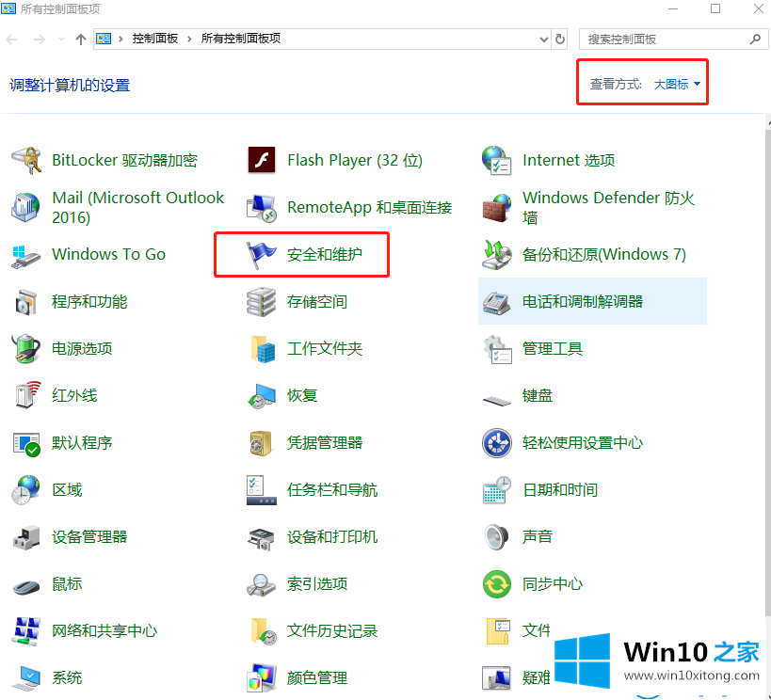Open the 键盘 keyboard icon
Image resolution: width=771 pixels, height=700 pixels.
click(x=497, y=400)
